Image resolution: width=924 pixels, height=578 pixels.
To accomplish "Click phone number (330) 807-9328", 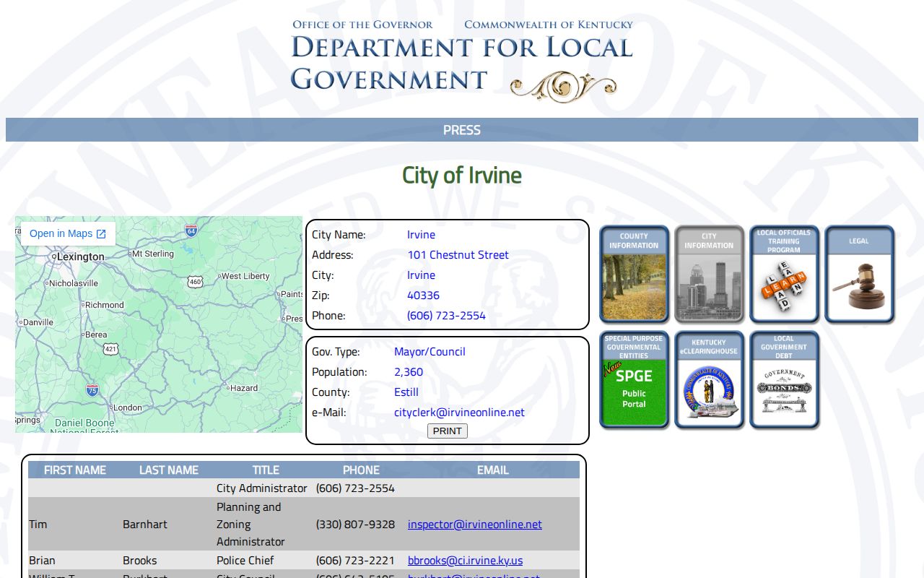I will click(x=355, y=525).
